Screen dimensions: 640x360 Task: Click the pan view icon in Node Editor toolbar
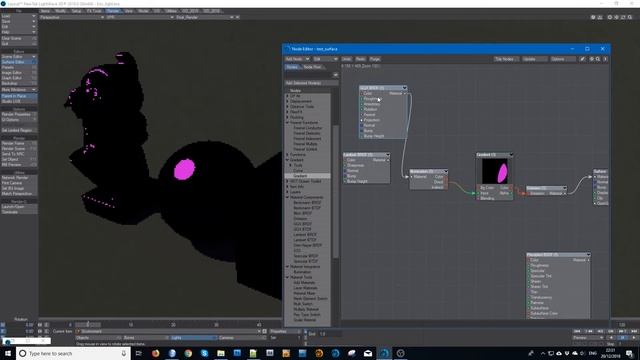591,59
